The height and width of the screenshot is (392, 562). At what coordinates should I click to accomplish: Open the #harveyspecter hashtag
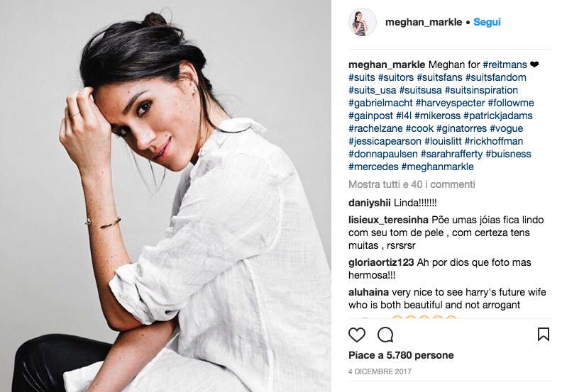tap(450, 103)
